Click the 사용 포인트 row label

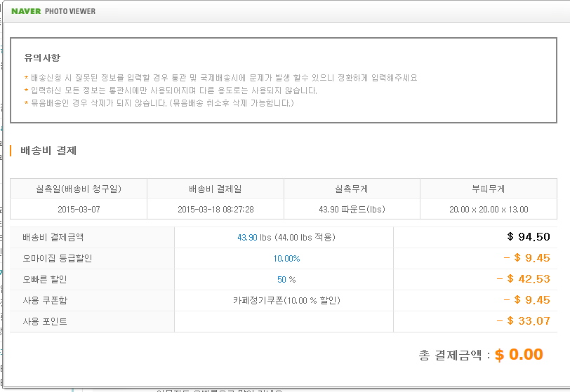(x=46, y=322)
